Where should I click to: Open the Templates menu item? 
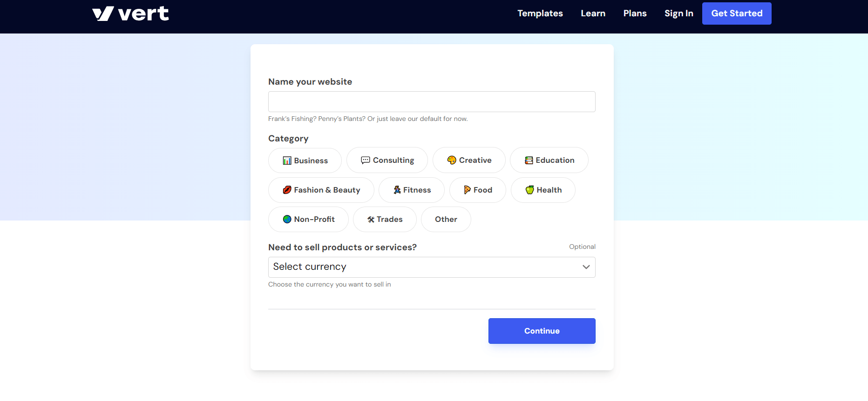(x=540, y=13)
